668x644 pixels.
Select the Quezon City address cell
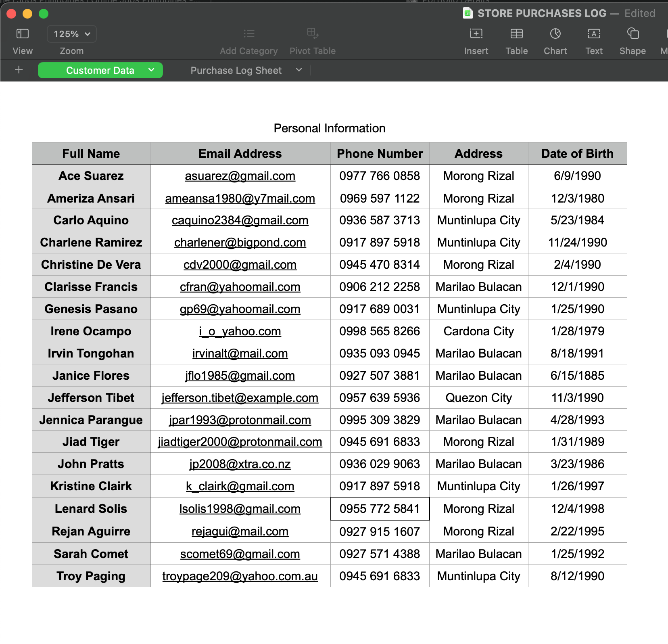point(479,398)
